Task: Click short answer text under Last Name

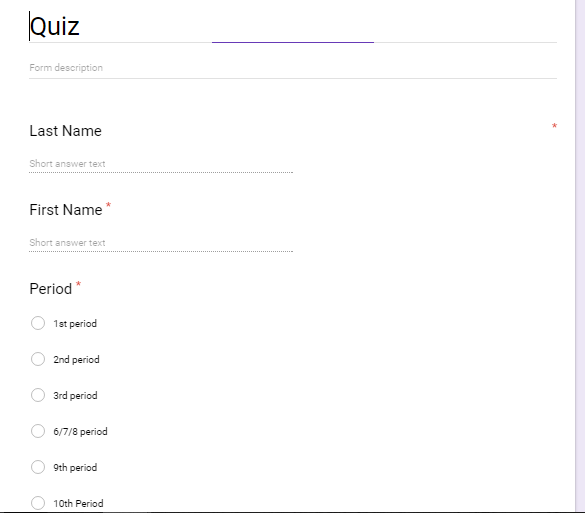Action: point(161,164)
